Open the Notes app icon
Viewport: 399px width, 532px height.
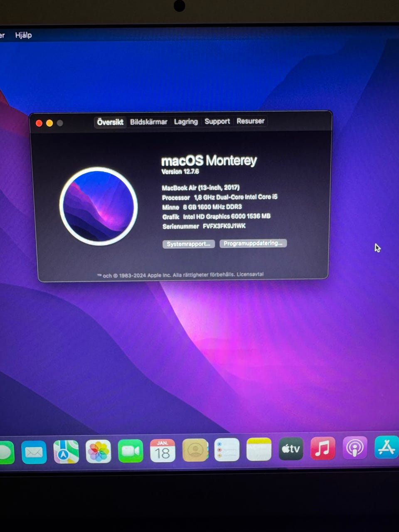point(259,449)
